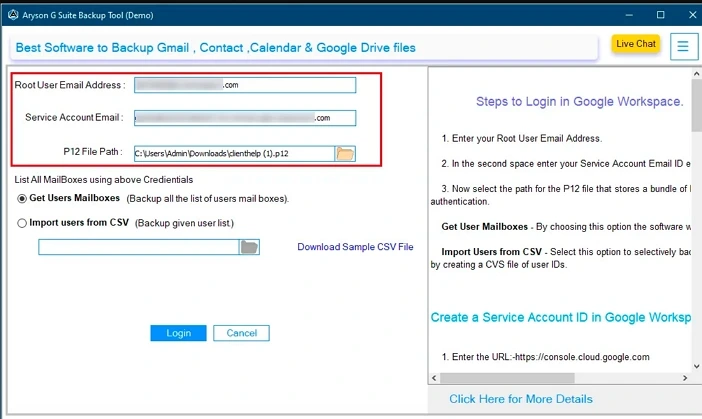Image resolution: width=702 pixels, height=419 pixels.
Task: Maximize the Aryson G Suite Backup window
Action: (x=660, y=15)
